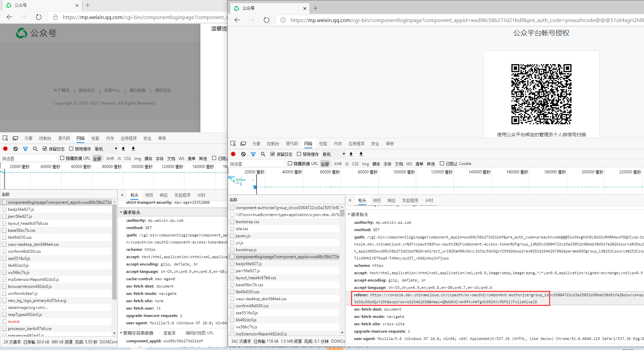Switch to 控制台 tab in right DevTools

[x=273, y=144]
